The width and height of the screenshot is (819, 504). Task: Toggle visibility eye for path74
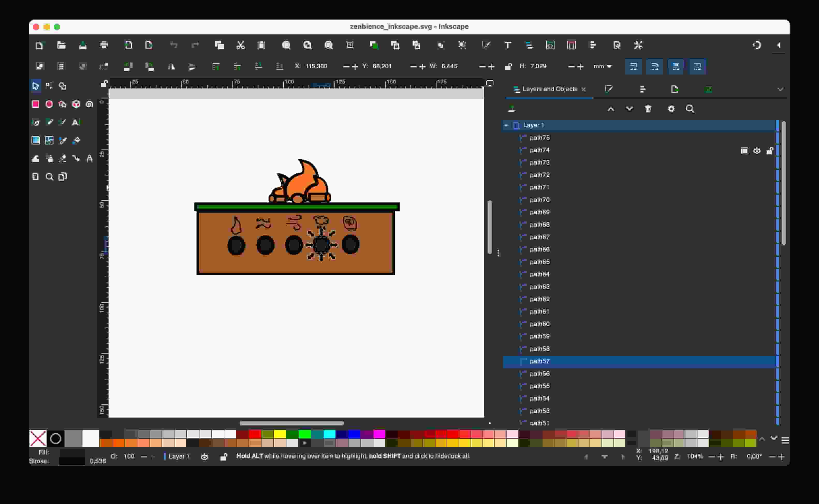point(757,151)
